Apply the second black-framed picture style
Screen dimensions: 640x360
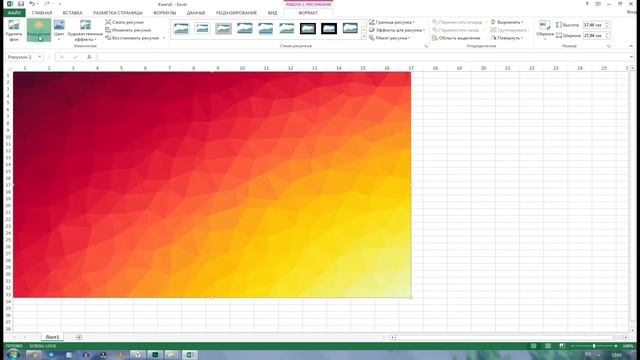coord(329,29)
